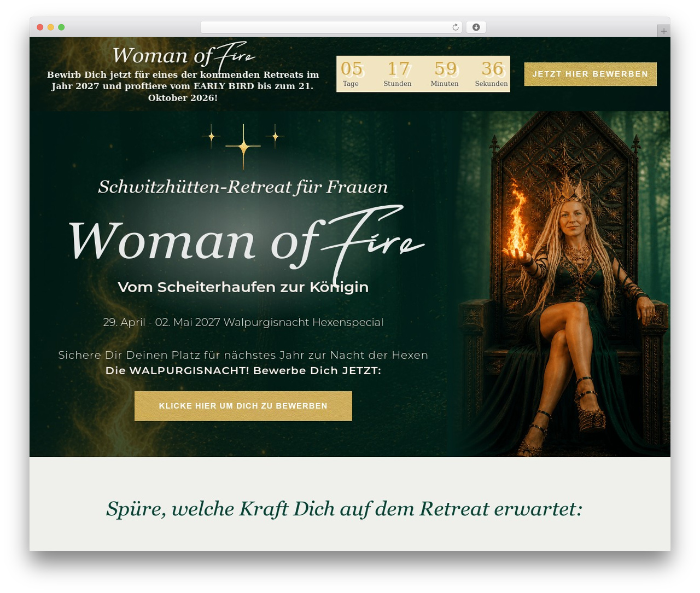Focus the browser address bar

click(331, 27)
